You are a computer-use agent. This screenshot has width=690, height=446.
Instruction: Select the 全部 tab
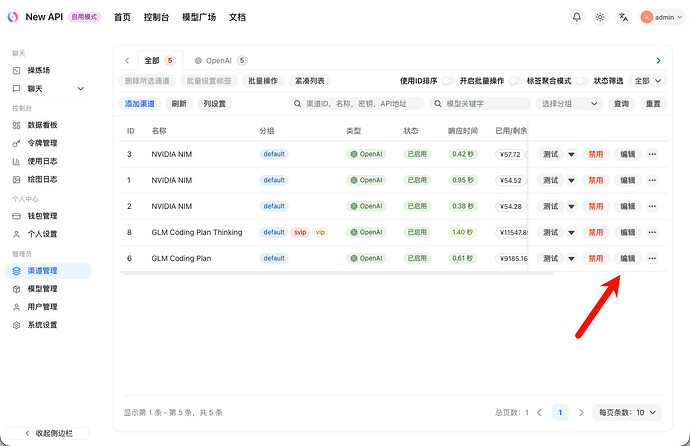pyautogui.click(x=160, y=61)
